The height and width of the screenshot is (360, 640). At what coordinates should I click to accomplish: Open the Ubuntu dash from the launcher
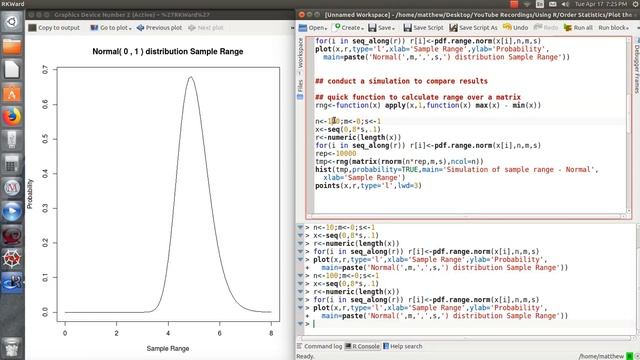[11, 21]
